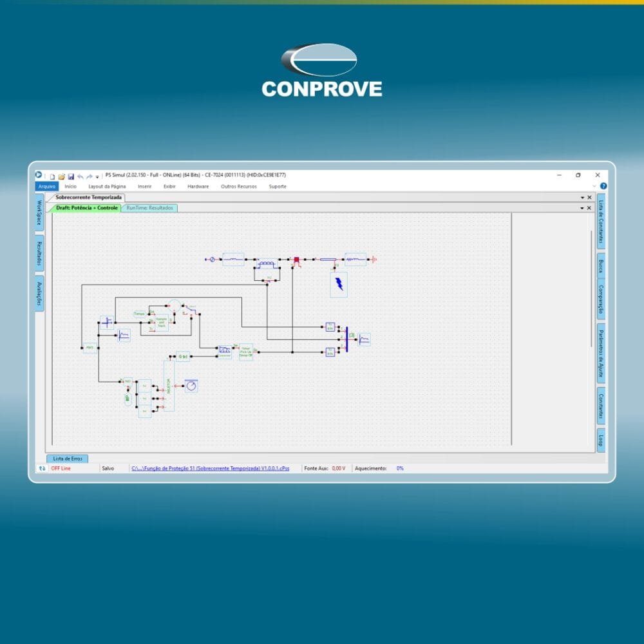Open a new file via New icon
This screenshot has height=644, width=644.
coord(53,175)
